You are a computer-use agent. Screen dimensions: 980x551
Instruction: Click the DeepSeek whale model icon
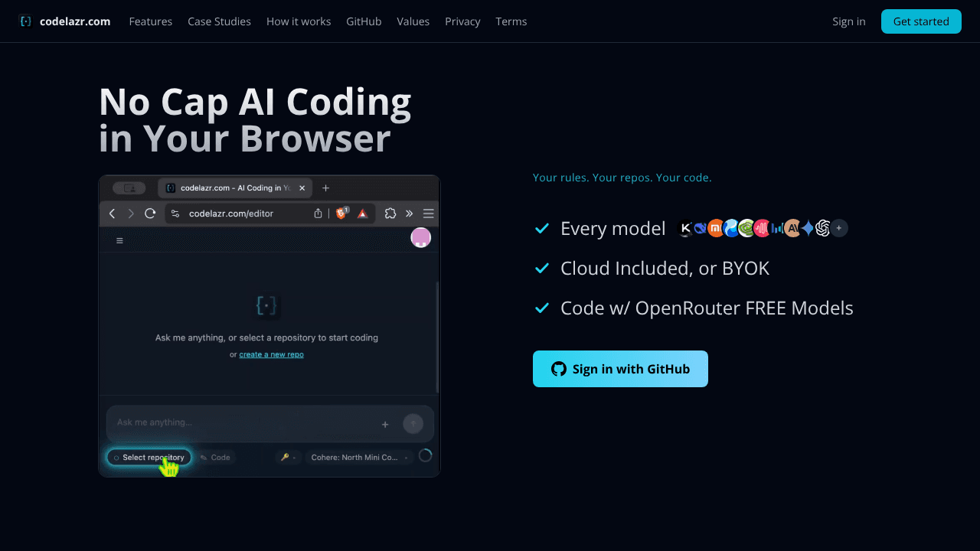(x=701, y=228)
